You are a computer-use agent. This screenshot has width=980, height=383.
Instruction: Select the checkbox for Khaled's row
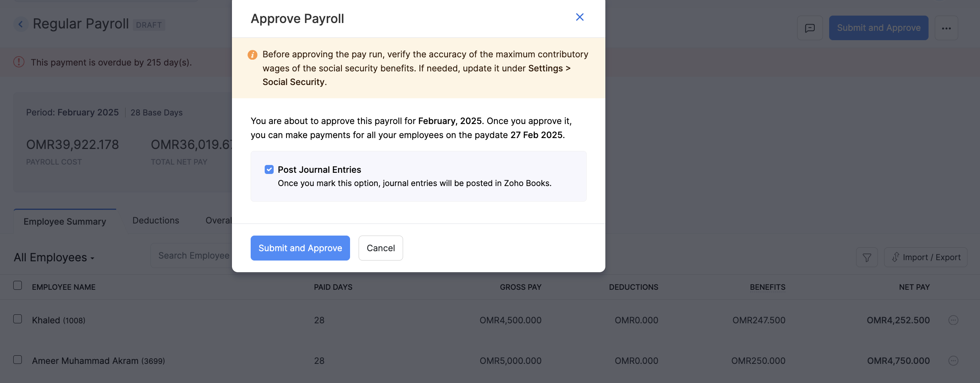coord(17,319)
